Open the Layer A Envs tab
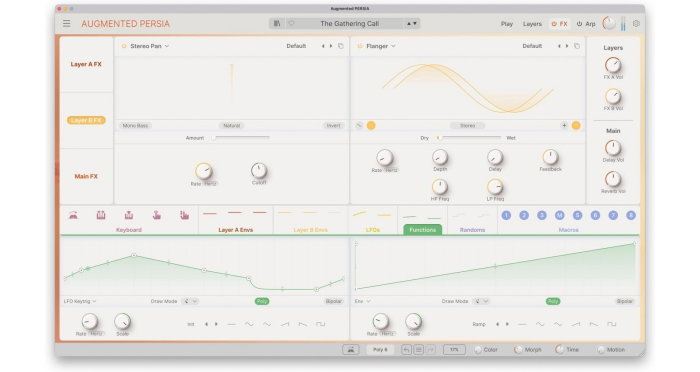This screenshot has height=372, width=700. pos(236,230)
